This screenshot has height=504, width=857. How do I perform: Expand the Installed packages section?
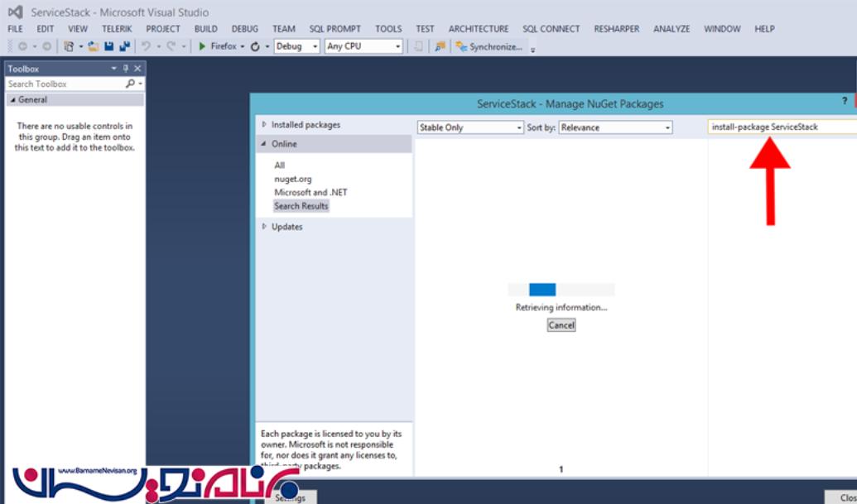click(x=264, y=124)
